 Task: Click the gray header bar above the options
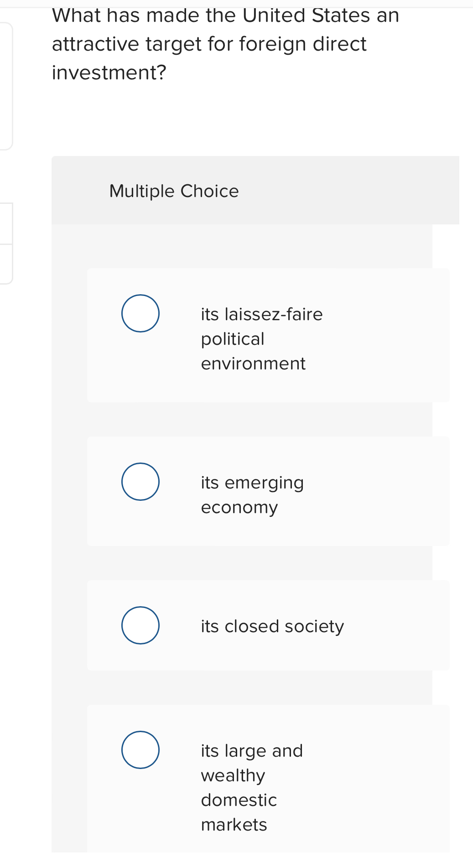tap(255, 190)
